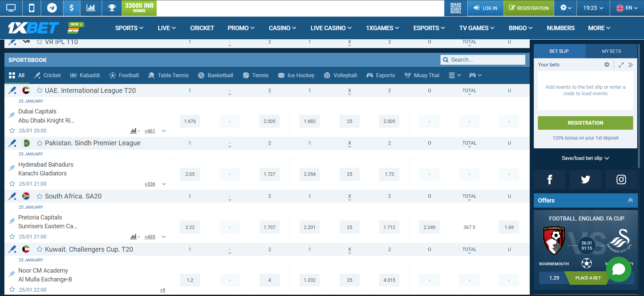The height and width of the screenshot is (296, 644).
Task: Open the NUMBERS menu item
Action: click(x=561, y=28)
